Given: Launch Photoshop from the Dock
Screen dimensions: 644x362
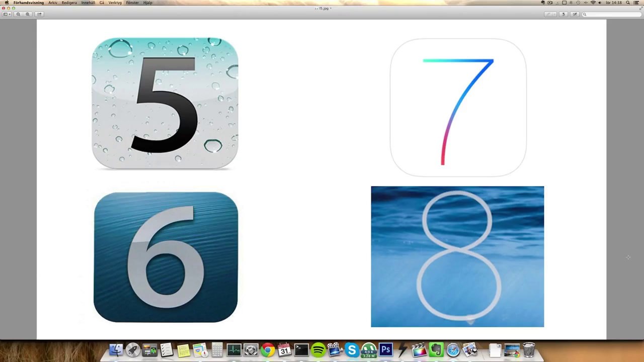Looking at the screenshot, I should 386,350.
